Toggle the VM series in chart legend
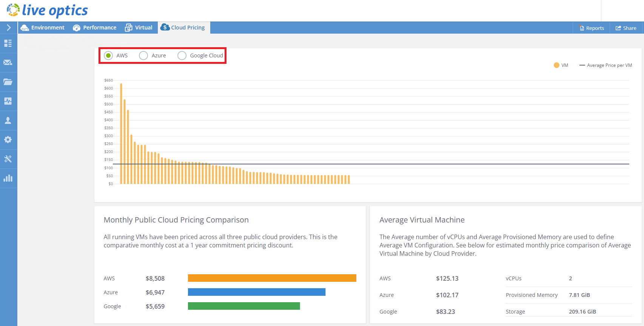This screenshot has height=326, width=644. pyautogui.click(x=561, y=65)
